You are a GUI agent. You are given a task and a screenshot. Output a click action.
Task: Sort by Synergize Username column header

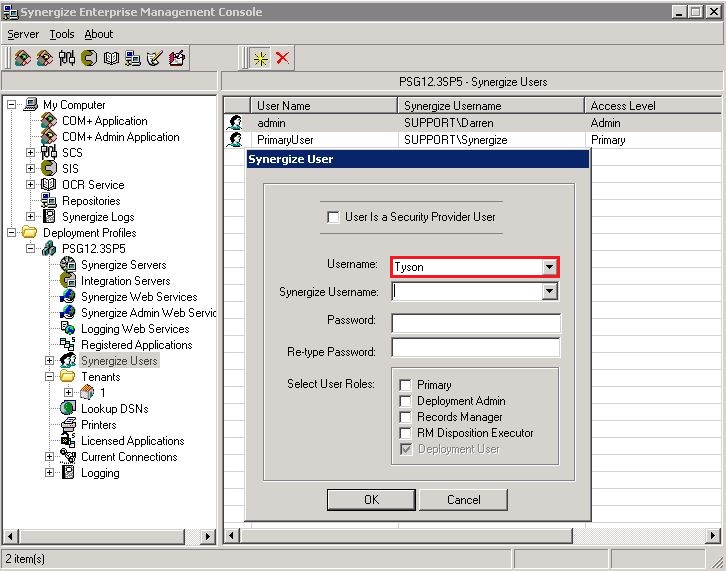tap(491, 106)
